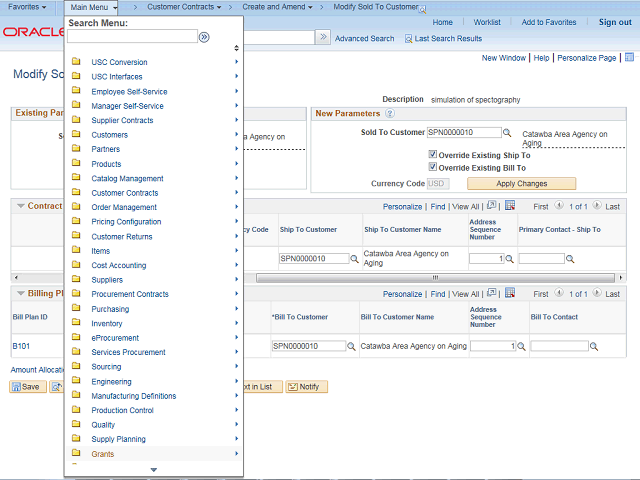Click the Primary Contact - Ship To lookup icon
This screenshot has height=480, width=640.
click(x=570, y=259)
